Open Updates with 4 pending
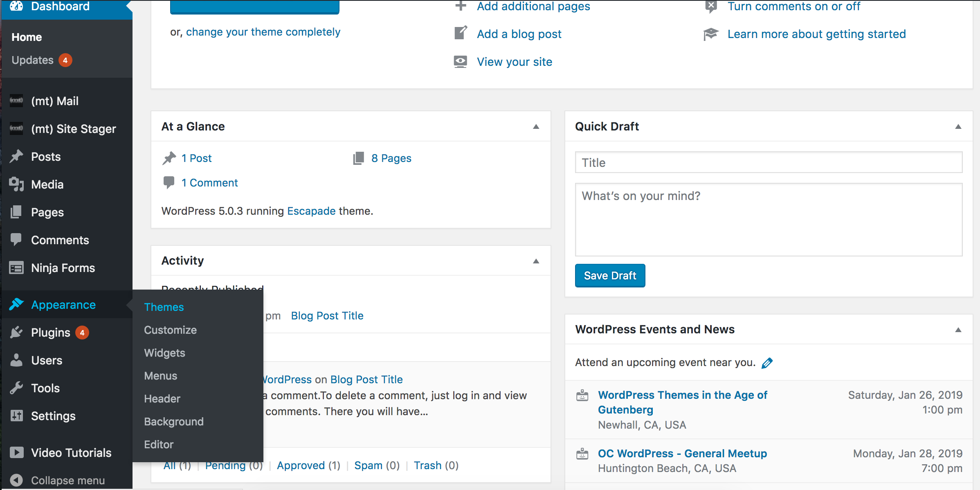980x490 pixels. (42, 60)
